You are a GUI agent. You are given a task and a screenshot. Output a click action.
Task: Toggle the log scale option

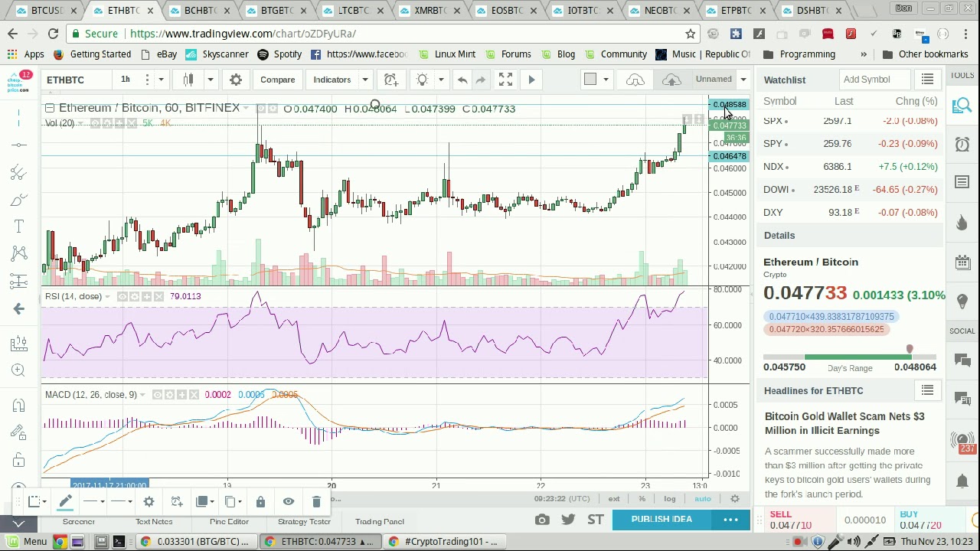click(x=670, y=499)
